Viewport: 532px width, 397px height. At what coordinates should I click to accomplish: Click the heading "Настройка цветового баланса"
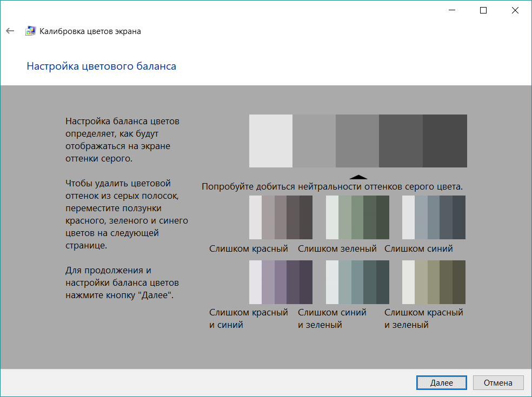[101, 66]
